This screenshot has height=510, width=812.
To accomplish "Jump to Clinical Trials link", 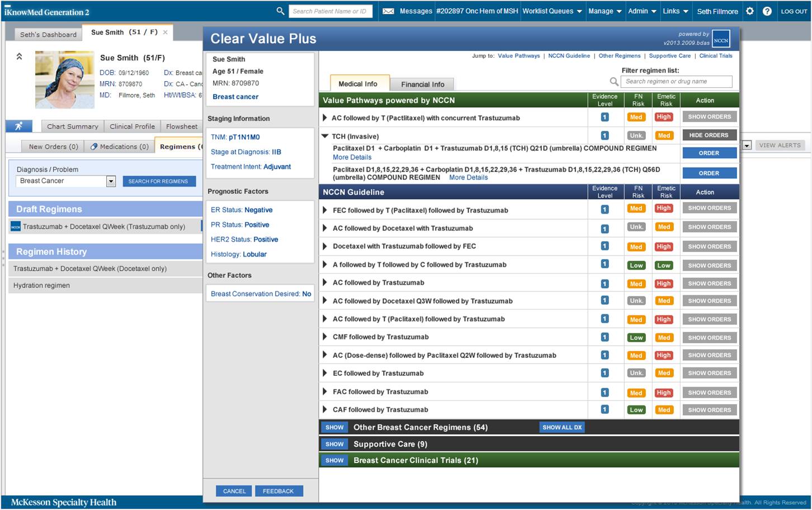I will 716,56.
